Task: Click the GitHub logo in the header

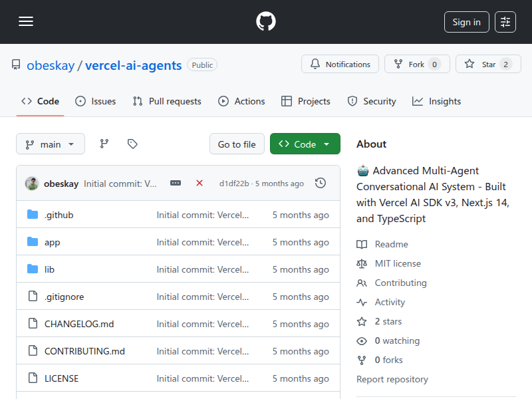Action: (265, 21)
